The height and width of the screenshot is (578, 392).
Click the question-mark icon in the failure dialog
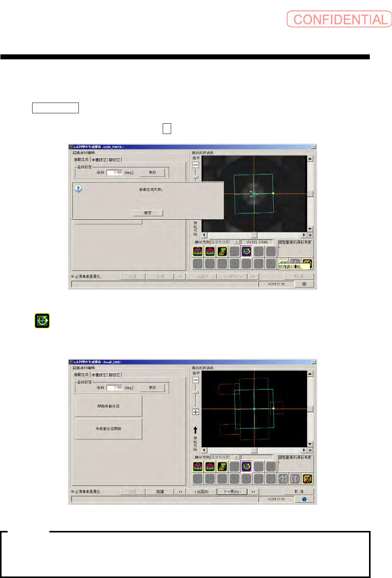coord(78,189)
